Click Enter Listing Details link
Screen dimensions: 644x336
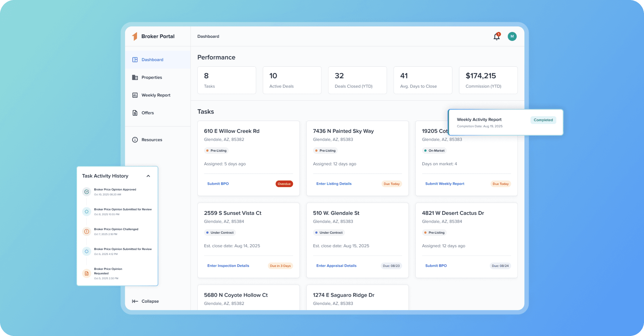coord(333,184)
